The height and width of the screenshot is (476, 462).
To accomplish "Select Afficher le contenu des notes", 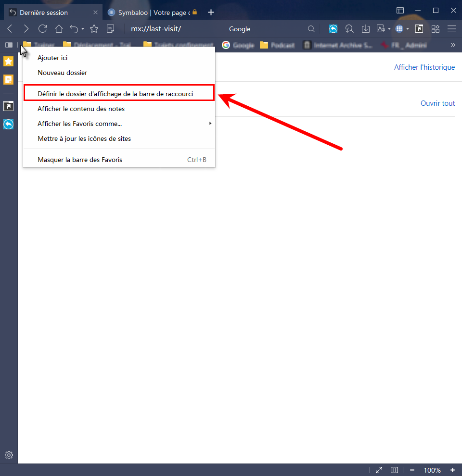I will coord(119,109).
